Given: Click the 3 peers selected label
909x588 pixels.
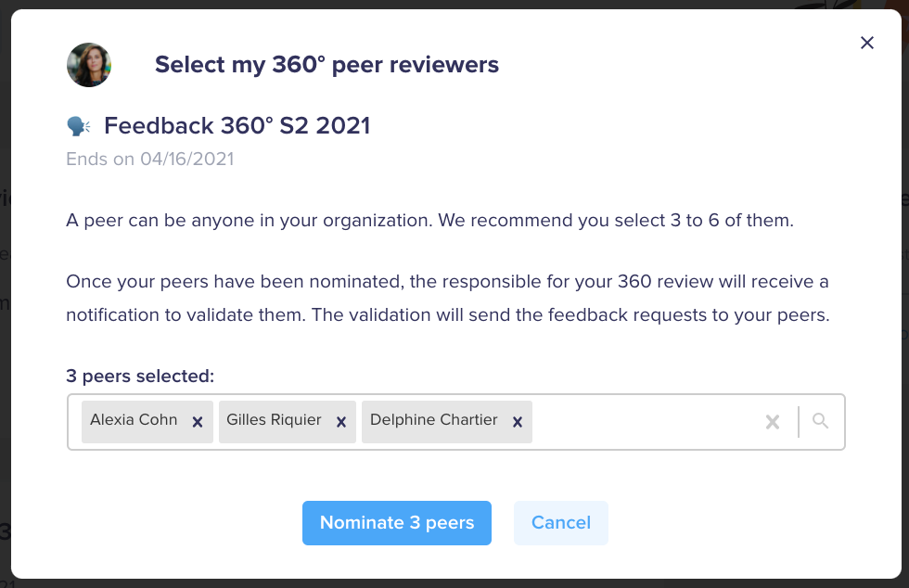Looking at the screenshot, I should point(140,376).
